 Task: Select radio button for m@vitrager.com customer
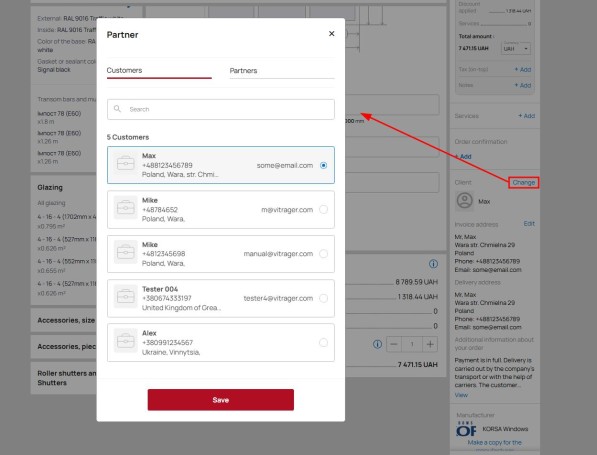(323, 209)
